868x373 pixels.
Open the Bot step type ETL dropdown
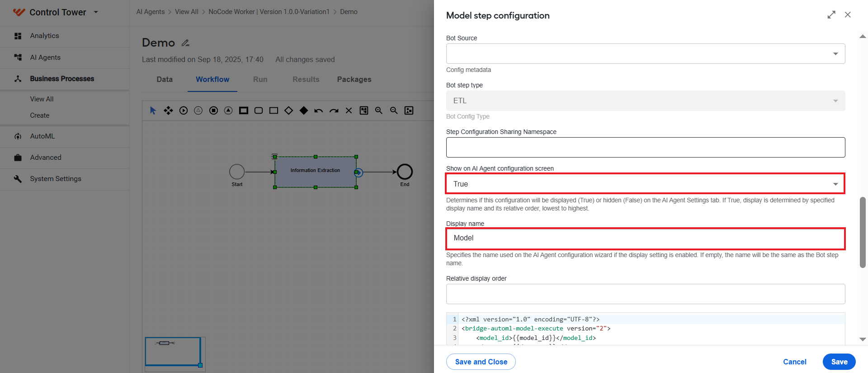[x=646, y=100]
